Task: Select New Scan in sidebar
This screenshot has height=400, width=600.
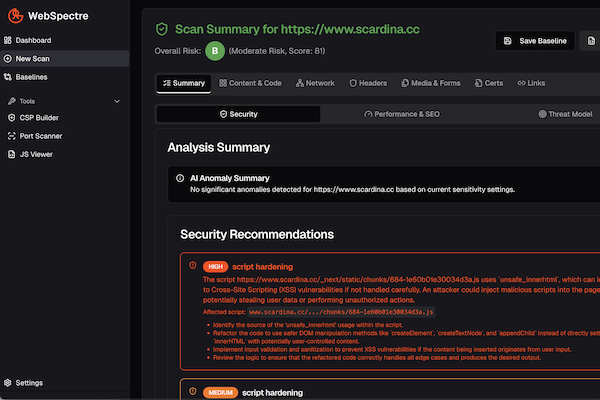Action: (x=65, y=59)
